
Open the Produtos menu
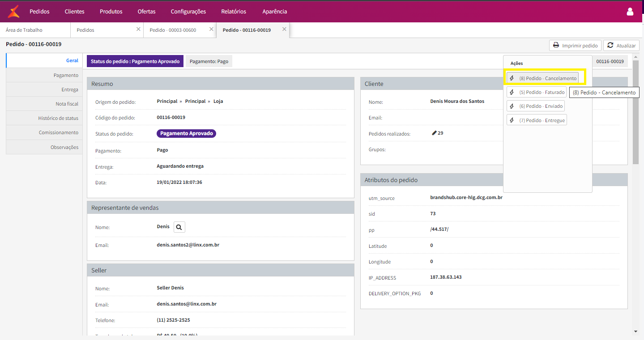pyautogui.click(x=111, y=12)
